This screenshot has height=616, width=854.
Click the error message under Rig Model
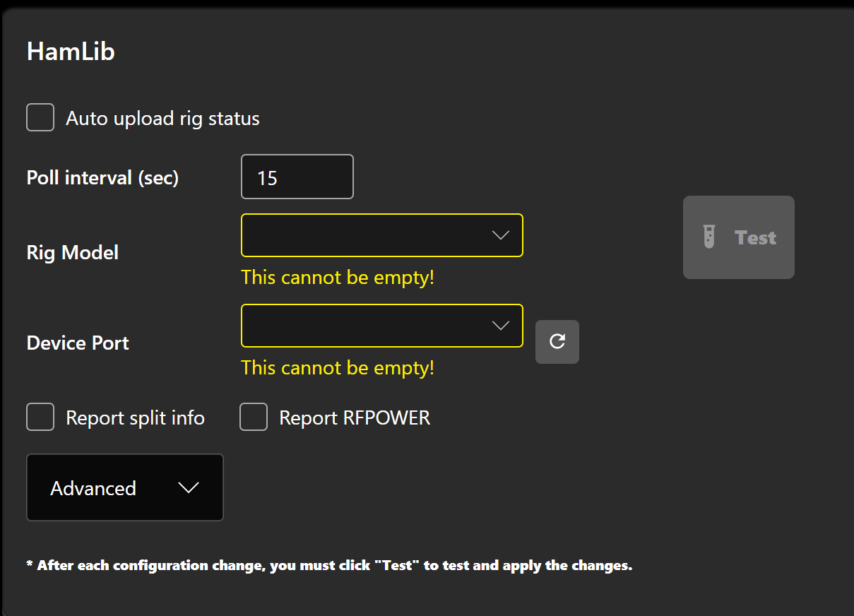[x=338, y=278]
